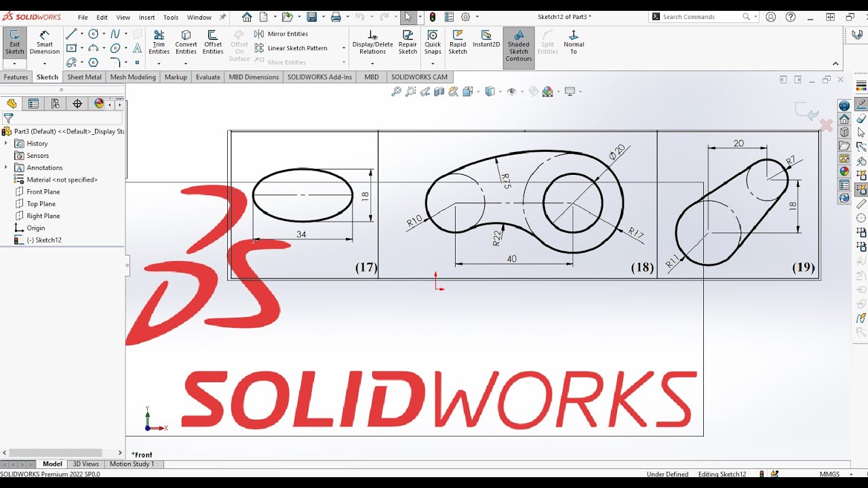Viewport: 868px width, 488px height.
Task: Open the File Explorer folder icon in task pane
Action: point(844,145)
